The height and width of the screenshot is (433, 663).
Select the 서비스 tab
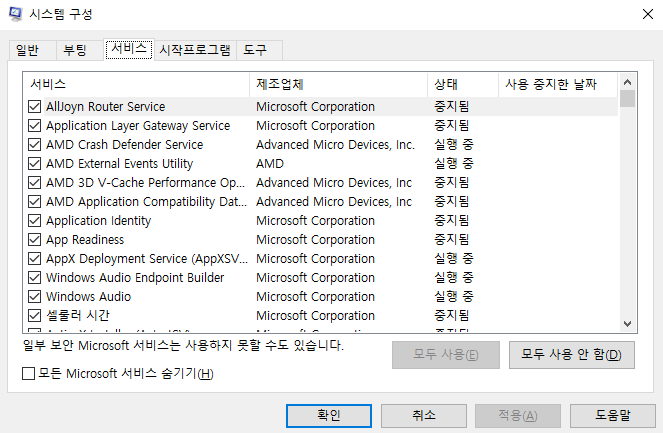(x=129, y=49)
